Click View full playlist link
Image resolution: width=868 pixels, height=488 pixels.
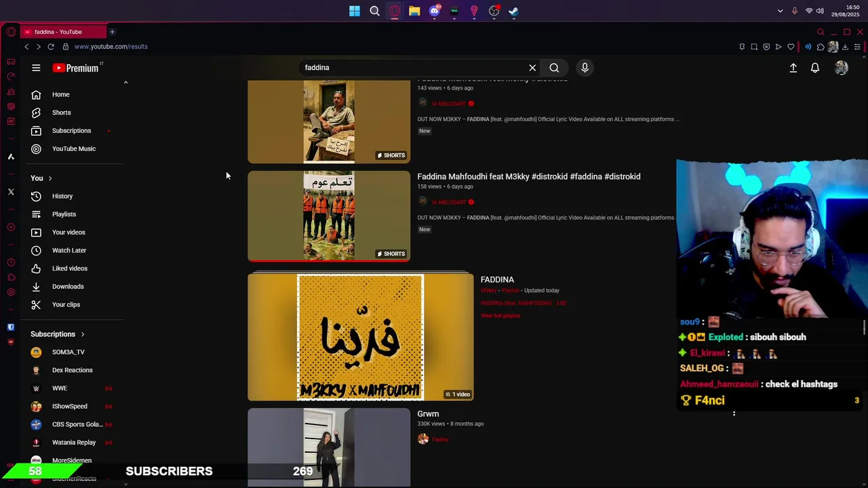tap(500, 316)
